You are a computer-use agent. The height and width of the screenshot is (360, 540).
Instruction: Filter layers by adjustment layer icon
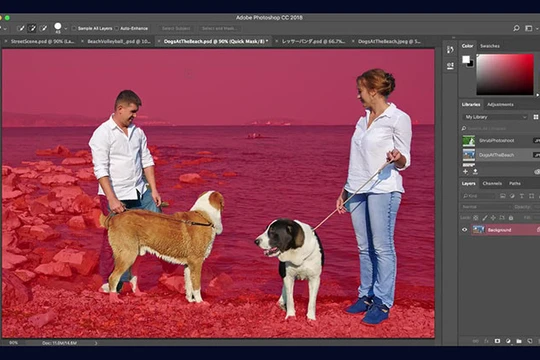pos(512,196)
